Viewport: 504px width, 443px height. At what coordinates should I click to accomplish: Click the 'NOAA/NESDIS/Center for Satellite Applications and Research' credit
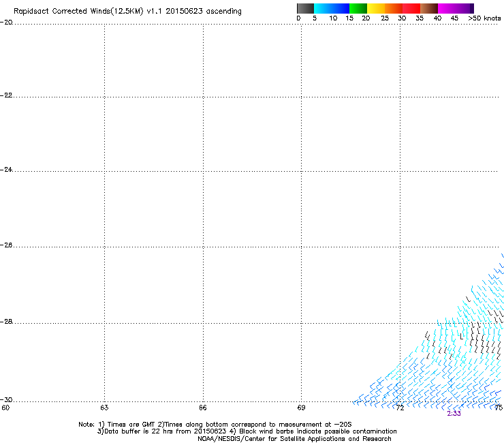[x=294, y=439]
